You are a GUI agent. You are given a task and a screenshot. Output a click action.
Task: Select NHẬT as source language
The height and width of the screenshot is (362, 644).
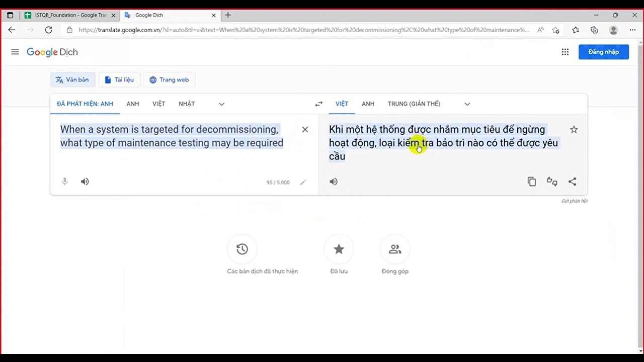pyautogui.click(x=187, y=104)
